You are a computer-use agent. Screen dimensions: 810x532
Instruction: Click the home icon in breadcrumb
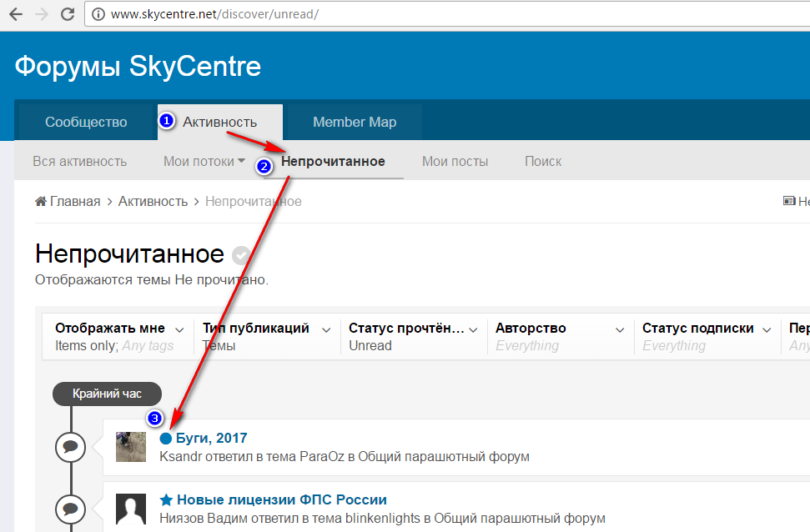(x=40, y=201)
